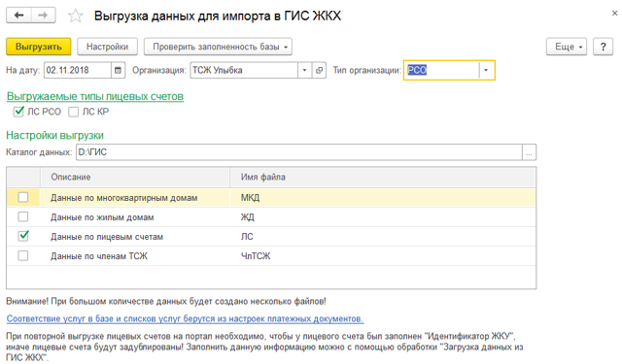Screen dimensions: 622x364
Task: Uncheck Данные по лицевым счетам row
Action: pos(23,236)
